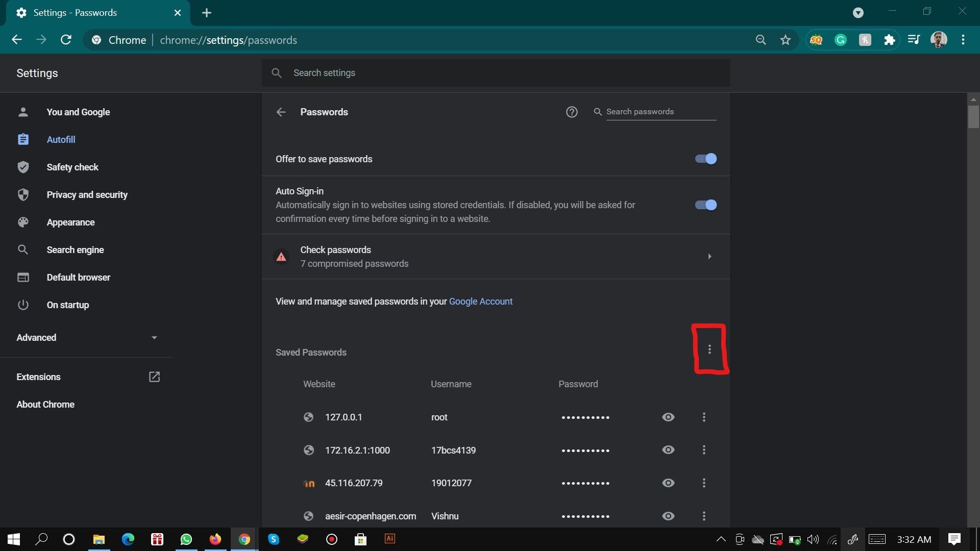Open the SQ extension icon in toolbar
Image resolution: width=980 pixels, height=551 pixels.
(x=816, y=40)
